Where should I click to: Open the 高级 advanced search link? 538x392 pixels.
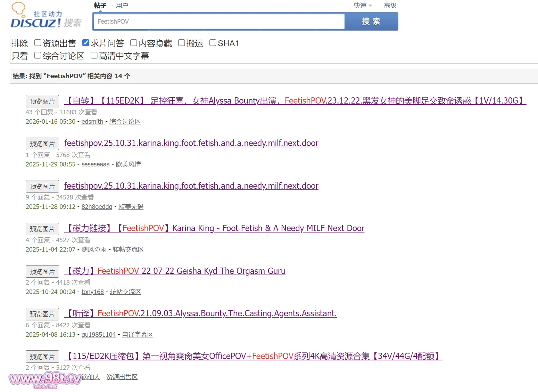[390, 6]
